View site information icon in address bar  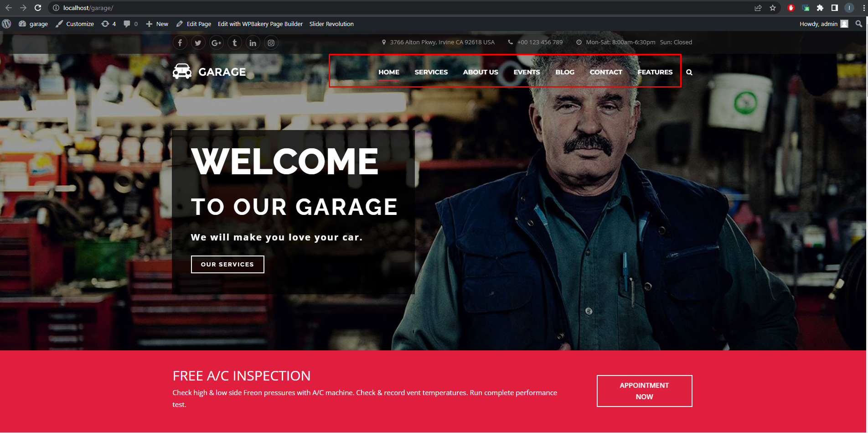tap(56, 8)
